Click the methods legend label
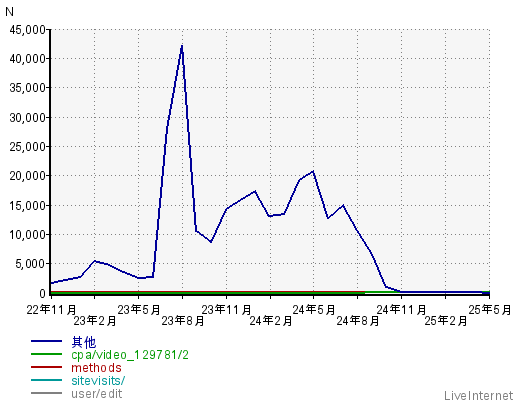This screenshot has width=520, height=405. [x=96, y=368]
